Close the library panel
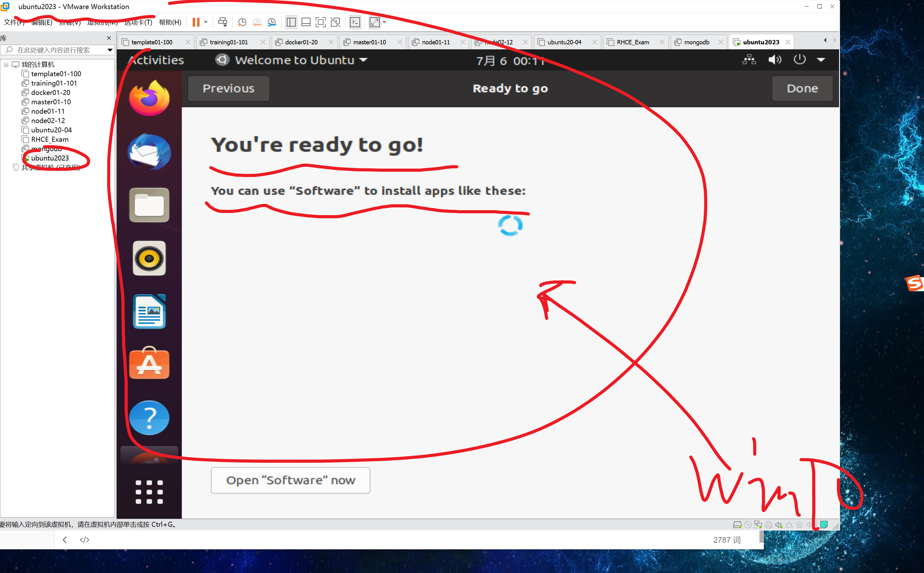This screenshot has height=573, width=924. 109,38
